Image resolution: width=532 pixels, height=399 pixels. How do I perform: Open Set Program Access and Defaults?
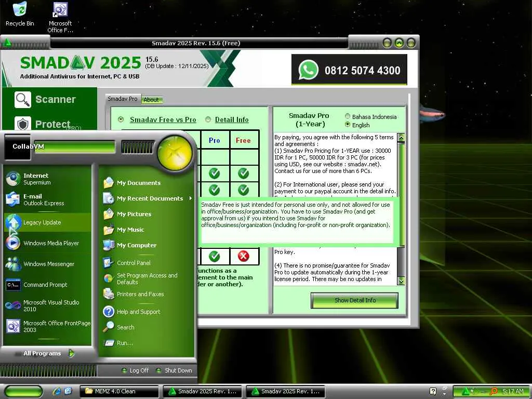[x=147, y=278]
